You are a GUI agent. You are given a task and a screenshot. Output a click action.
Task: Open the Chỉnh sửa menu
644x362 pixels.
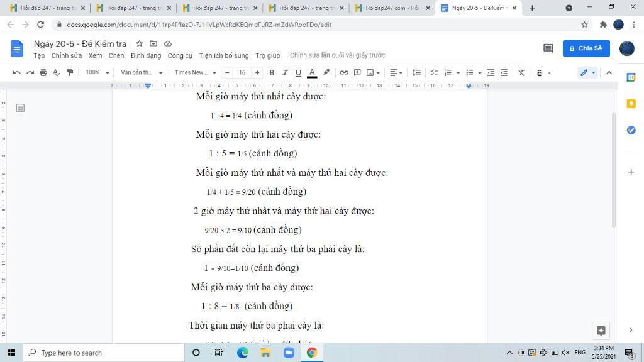(x=67, y=55)
